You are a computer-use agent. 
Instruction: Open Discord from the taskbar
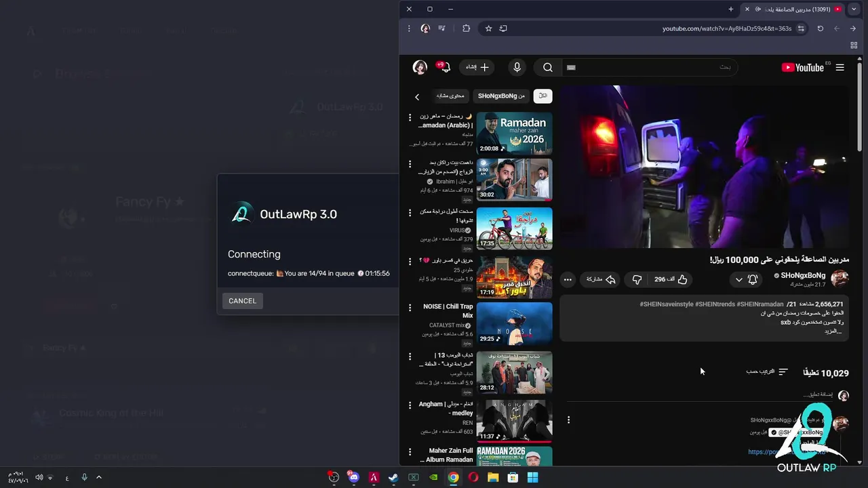353,477
